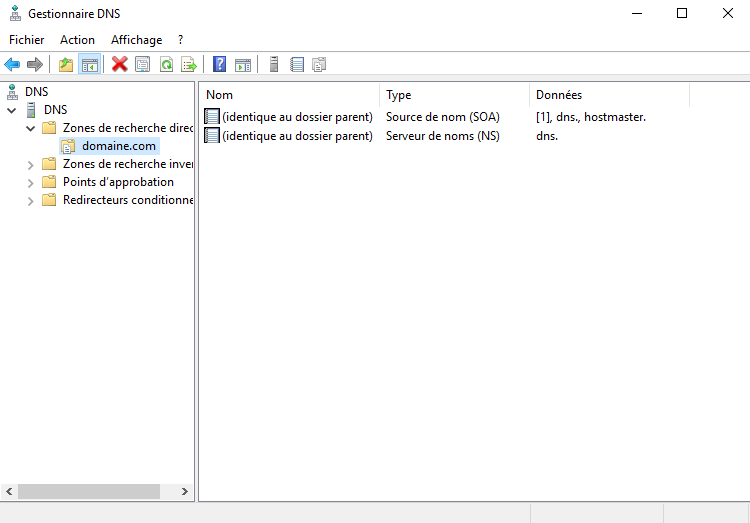
Task: Expand Points d'approbation node
Action: 30,183
